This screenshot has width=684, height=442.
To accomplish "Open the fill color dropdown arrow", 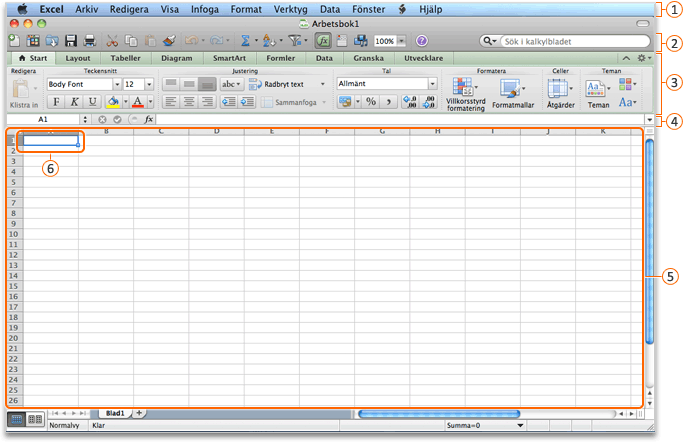I will click(x=126, y=102).
